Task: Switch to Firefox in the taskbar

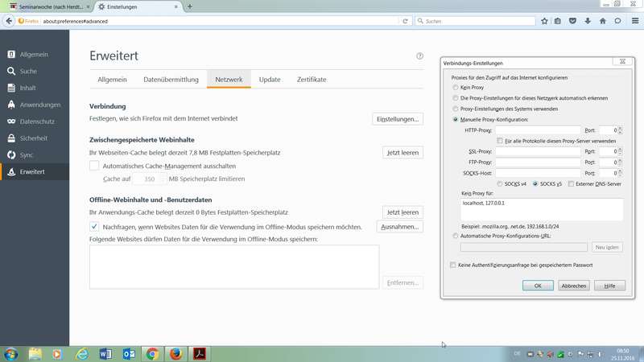Action: pyautogui.click(x=175, y=354)
